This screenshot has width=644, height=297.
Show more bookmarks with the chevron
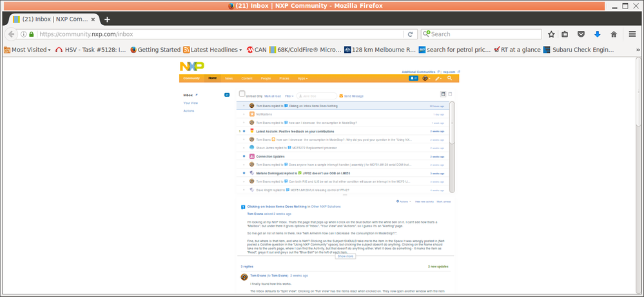(638, 50)
